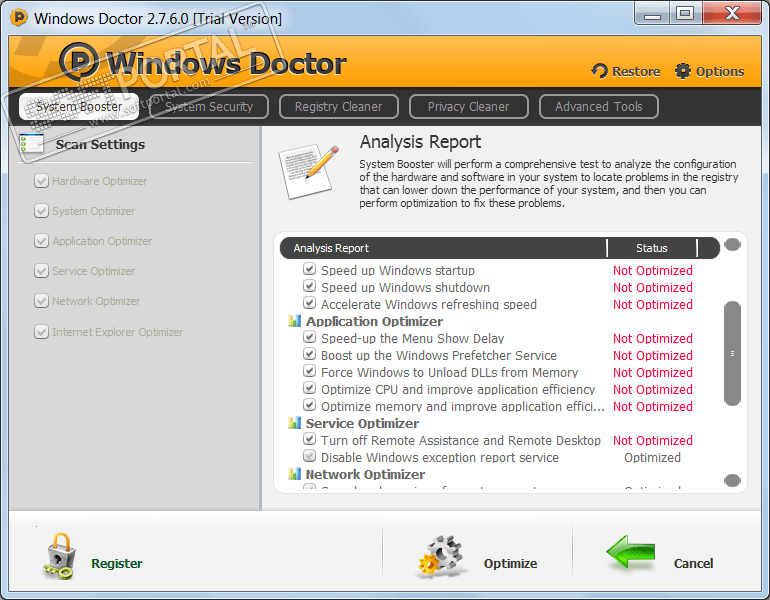Viewport: 770px width, 600px height.
Task: Click the green Cancel arrow icon
Action: pos(631,553)
